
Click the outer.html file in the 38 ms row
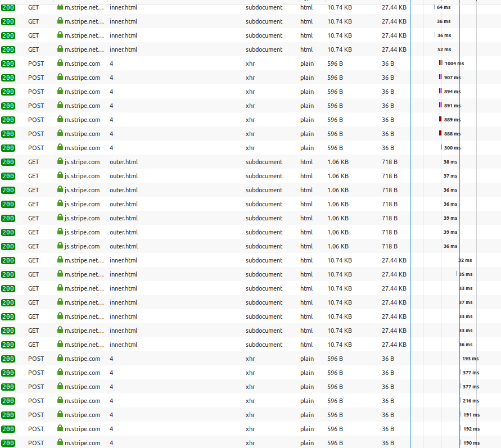(124, 162)
